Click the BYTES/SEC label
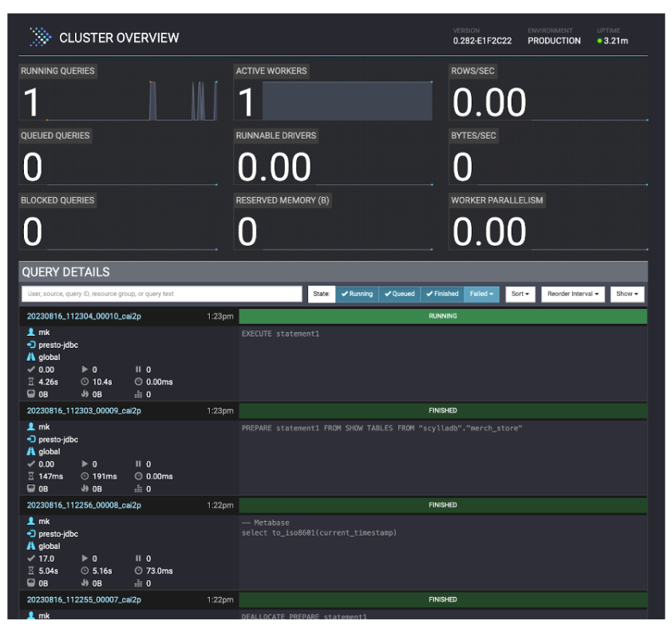 click(x=473, y=136)
